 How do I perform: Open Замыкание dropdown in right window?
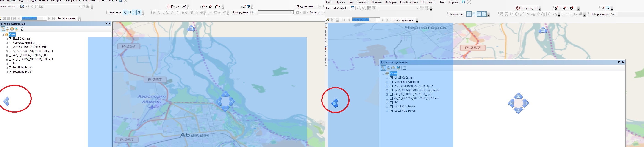(457, 14)
